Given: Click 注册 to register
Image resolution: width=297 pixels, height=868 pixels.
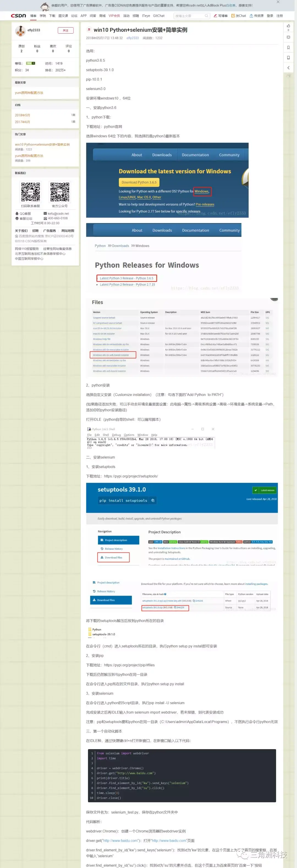Looking at the screenshot, I should pyautogui.click(x=280, y=16).
